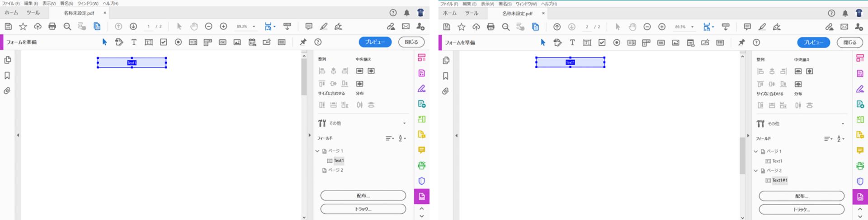Collapse left navigation pane arrow, left window
Screen dimensions: 868x220
coord(18,135)
